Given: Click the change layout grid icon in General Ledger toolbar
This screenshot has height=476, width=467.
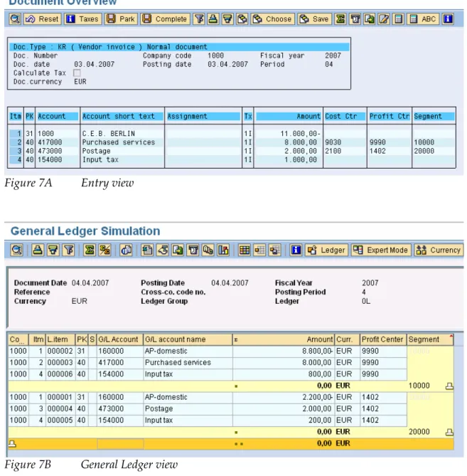Looking at the screenshot, I should click(245, 250).
